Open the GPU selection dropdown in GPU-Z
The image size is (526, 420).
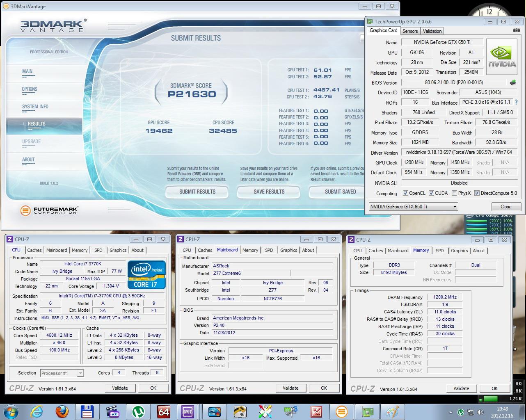coord(413,206)
